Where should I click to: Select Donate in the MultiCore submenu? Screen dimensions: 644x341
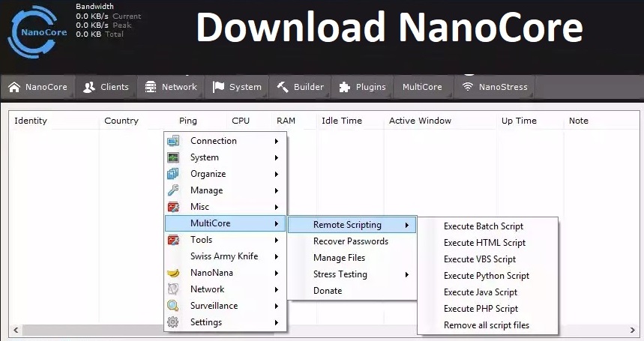click(352, 291)
